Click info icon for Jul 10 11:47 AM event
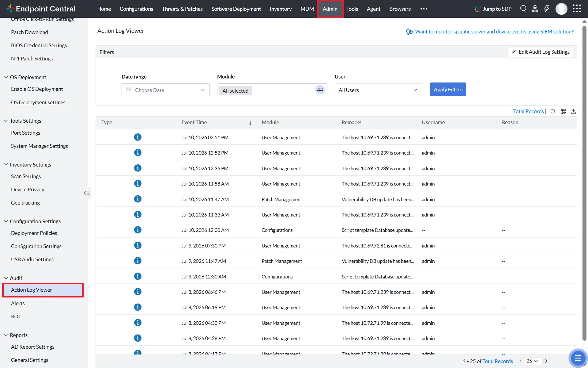This screenshot has height=368, width=588. (138, 199)
